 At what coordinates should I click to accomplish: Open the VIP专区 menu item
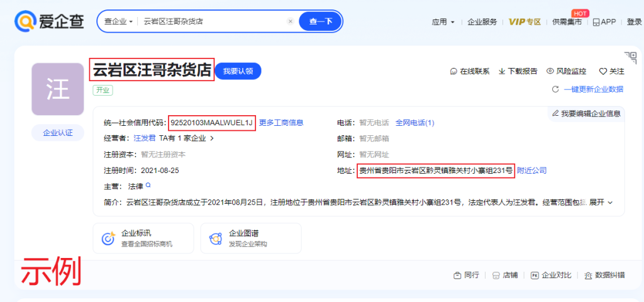(x=525, y=22)
